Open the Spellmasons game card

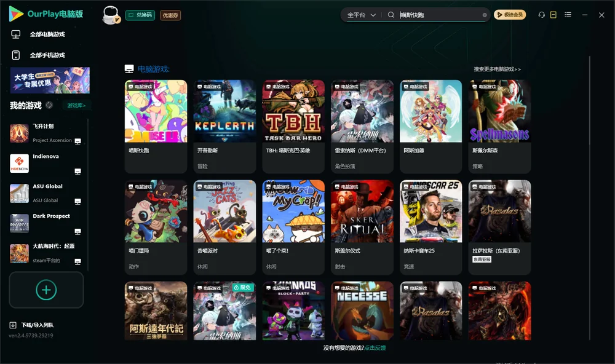click(x=499, y=126)
